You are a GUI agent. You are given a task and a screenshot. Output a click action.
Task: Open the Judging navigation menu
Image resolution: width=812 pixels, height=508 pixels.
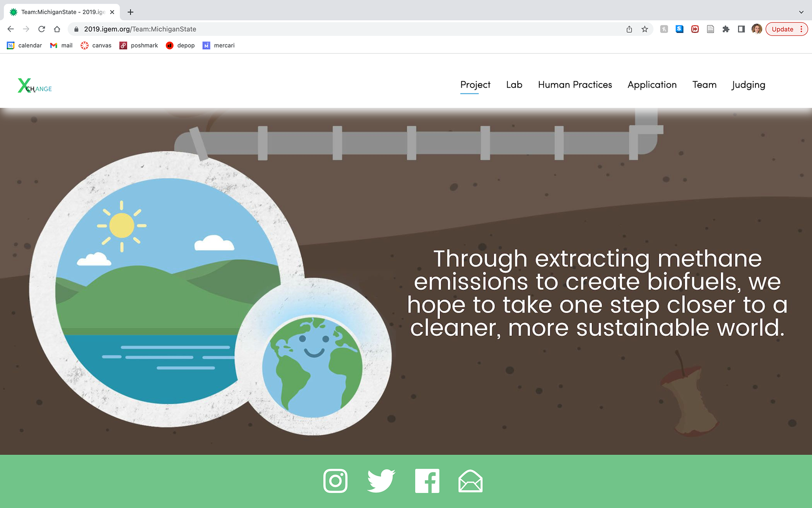tap(748, 85)
